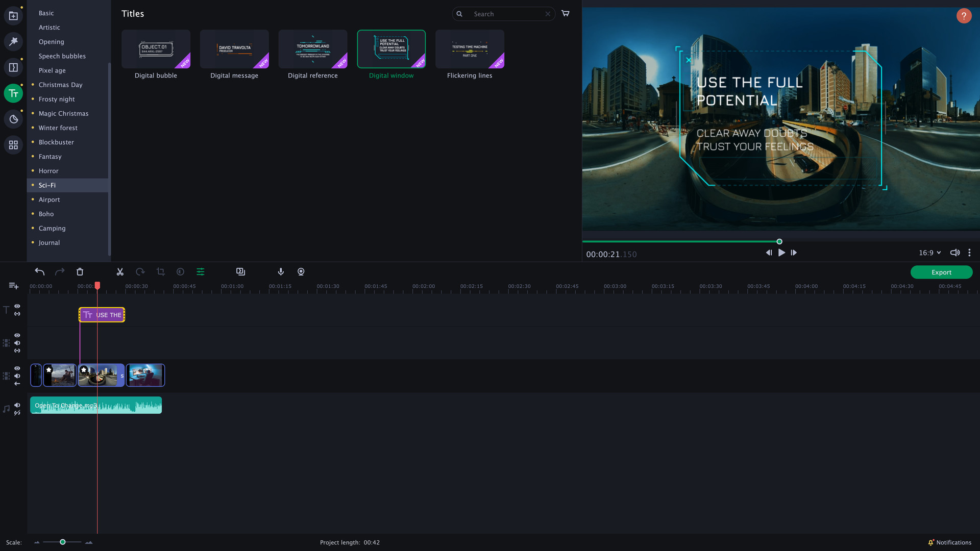The image size is (980, 551).
Task: Hide the titles track
Action: click(x=17, y=307)
